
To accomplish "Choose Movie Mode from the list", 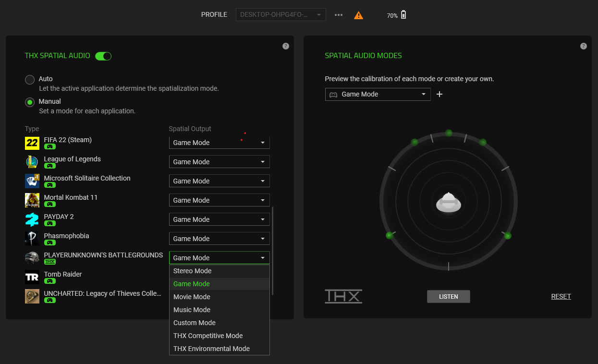I will click(x=220, y=297).
